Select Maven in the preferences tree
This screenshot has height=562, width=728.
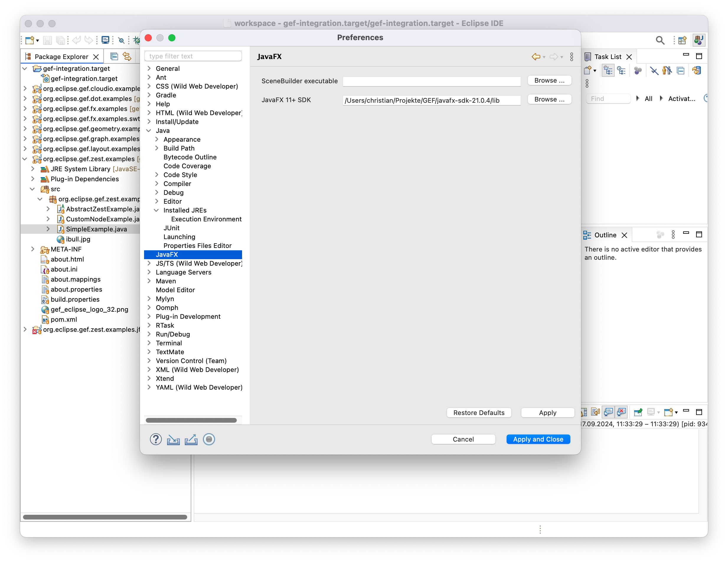[166, 281]
